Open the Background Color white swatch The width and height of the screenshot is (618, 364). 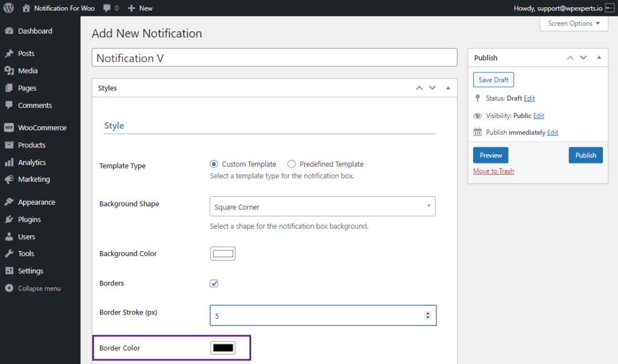(x=223, y=254)
